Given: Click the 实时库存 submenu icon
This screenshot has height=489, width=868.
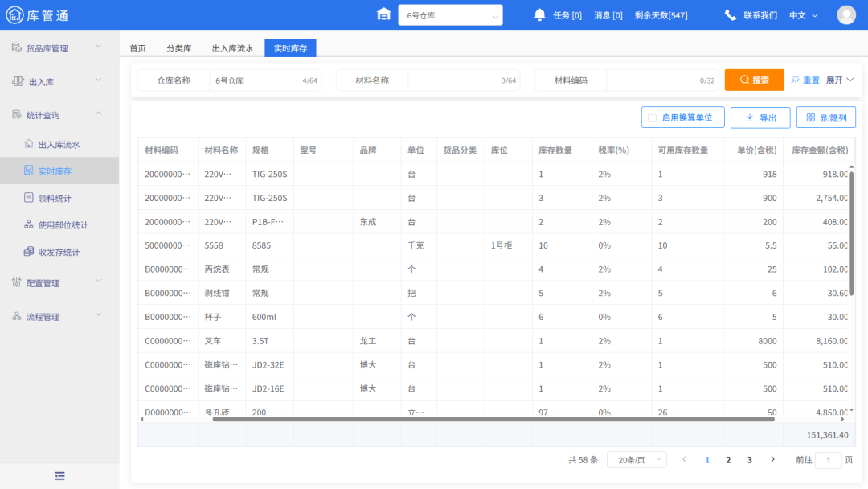Looking at the screenshot, I should click(29, 171).
